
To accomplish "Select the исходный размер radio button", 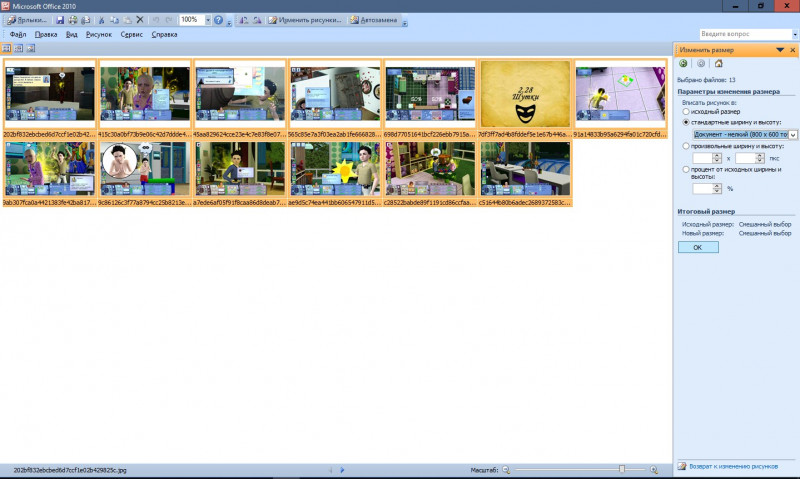I will (x=686, y=111).
